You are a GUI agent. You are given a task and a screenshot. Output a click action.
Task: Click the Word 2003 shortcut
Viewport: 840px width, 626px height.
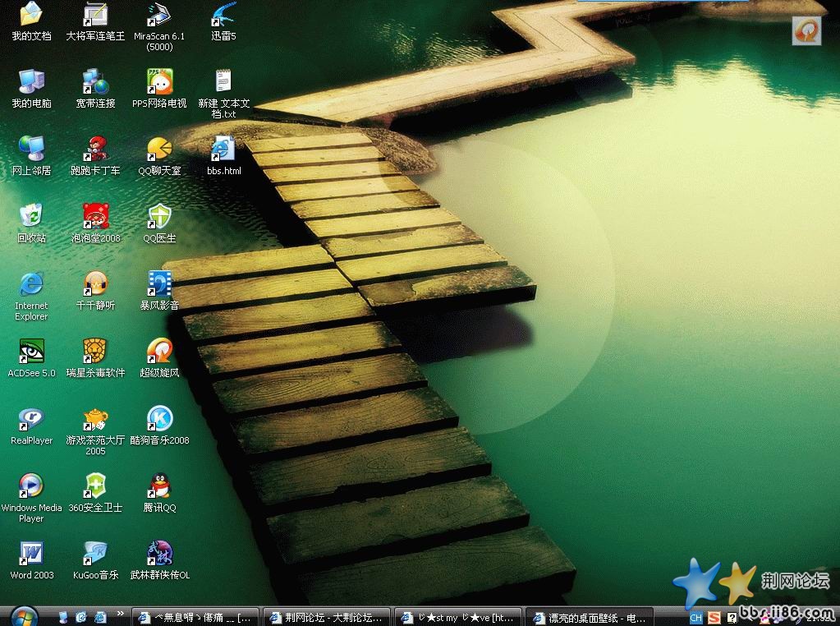point(31,553)
